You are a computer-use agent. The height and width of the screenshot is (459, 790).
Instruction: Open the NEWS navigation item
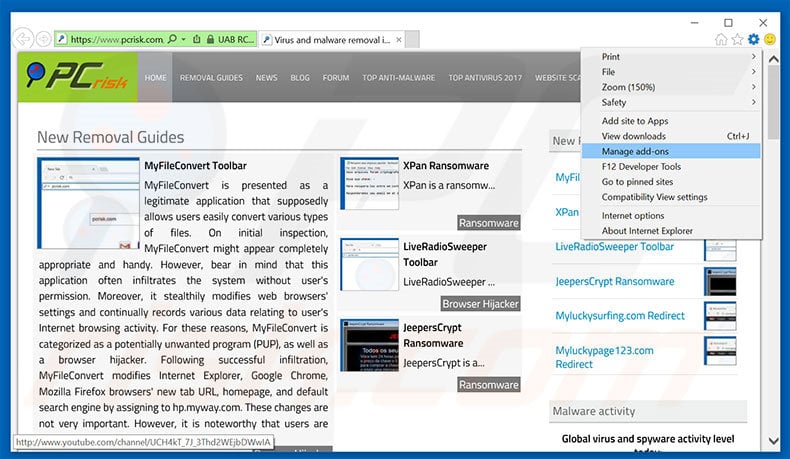[x=267, y=78]
